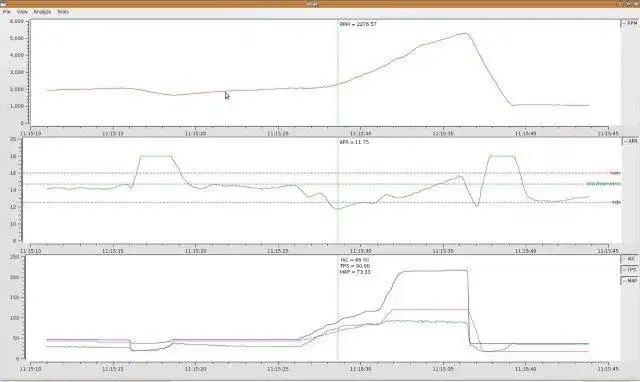The image size is (640, 382).
Task: Click the RPM legend entry
Action: pos(630,24)
